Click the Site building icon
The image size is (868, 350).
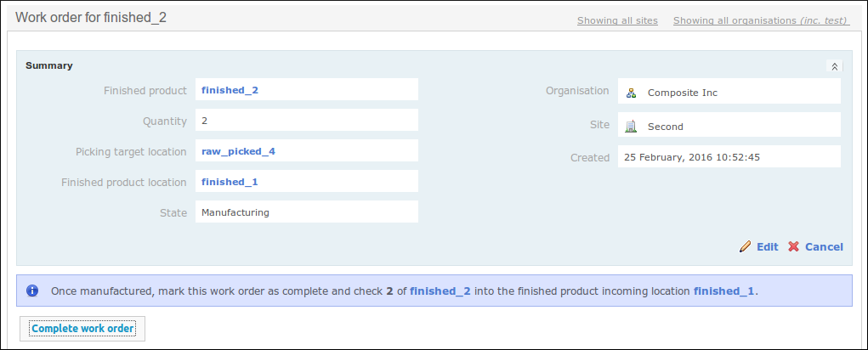tap(631, 127)
